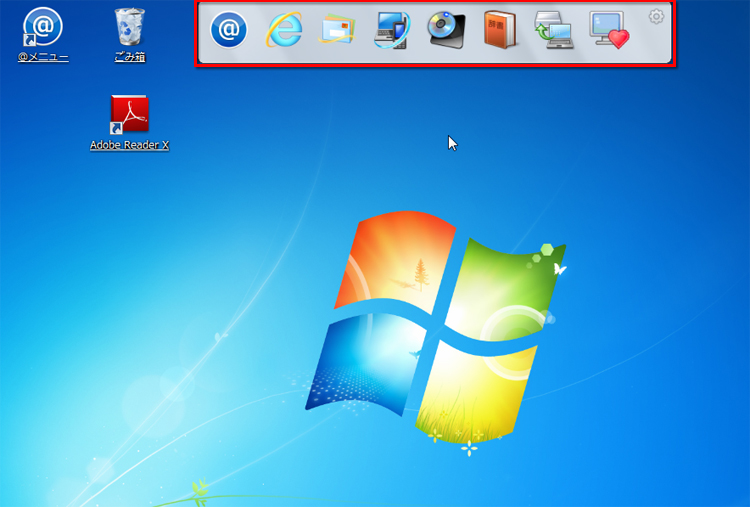The height and width of the screenshot is (507, 750).
Task: Launch Internet Explorer from the launcher bar
Action: click(x=284, y=30)
